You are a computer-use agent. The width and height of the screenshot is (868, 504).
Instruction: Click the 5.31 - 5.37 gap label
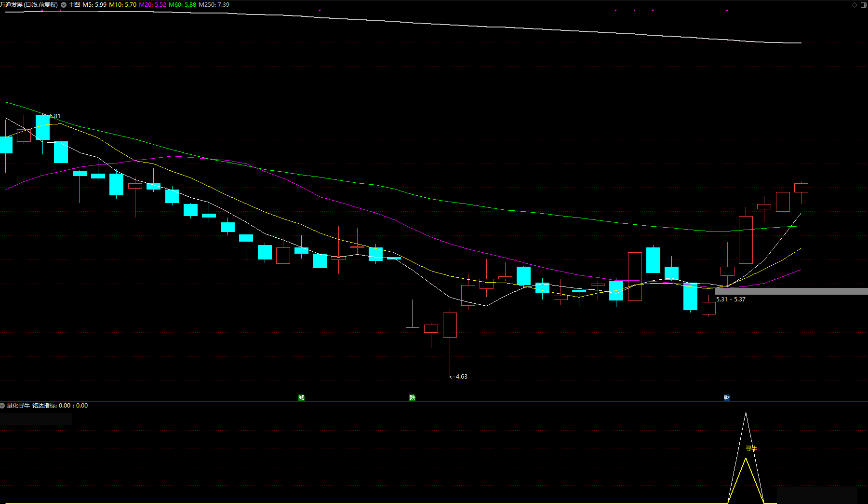[731, 300]
